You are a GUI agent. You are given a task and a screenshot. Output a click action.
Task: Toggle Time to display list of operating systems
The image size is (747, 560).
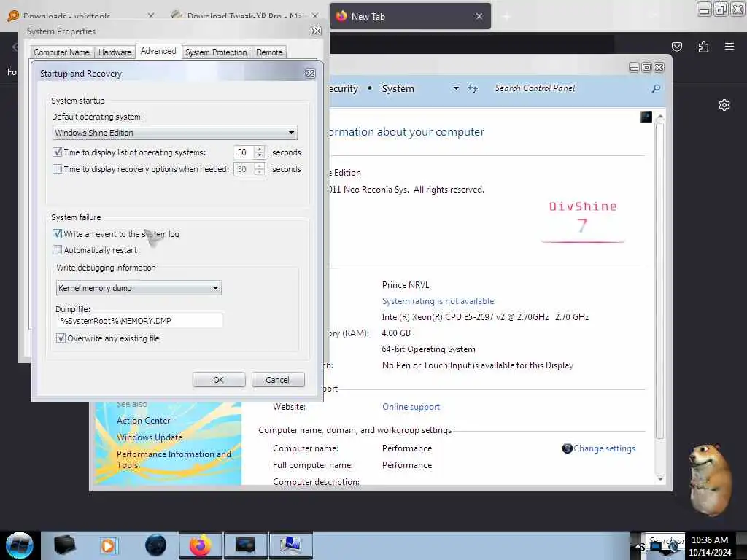click(57, 152)
